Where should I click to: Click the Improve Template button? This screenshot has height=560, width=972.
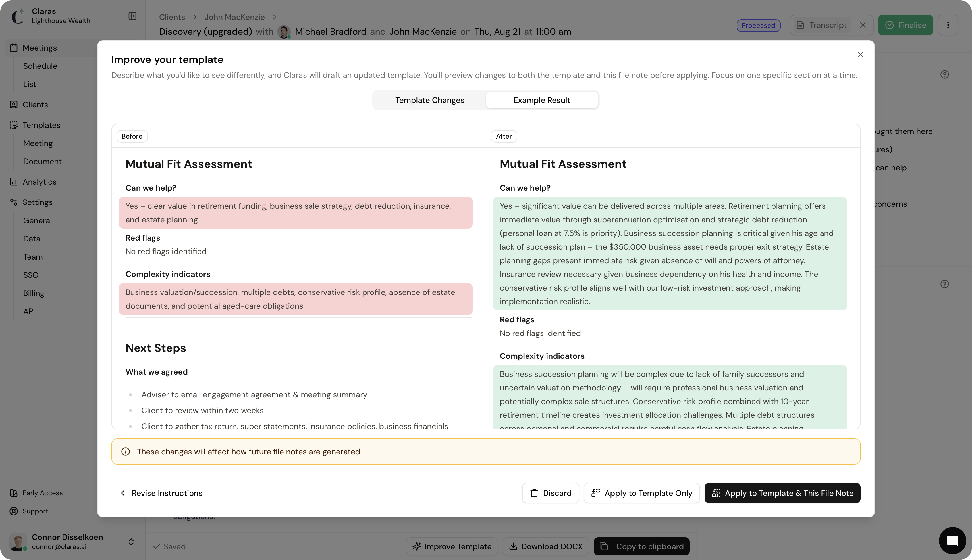[452, 546]
